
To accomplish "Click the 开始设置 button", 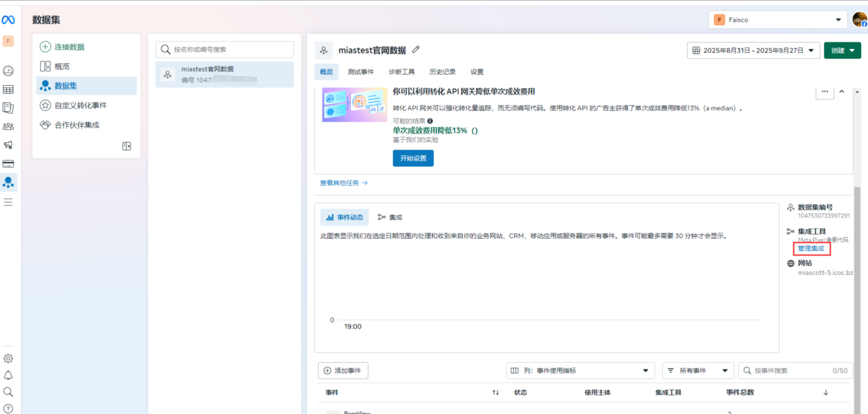I will pyautogui.click(x=413, y=158).
